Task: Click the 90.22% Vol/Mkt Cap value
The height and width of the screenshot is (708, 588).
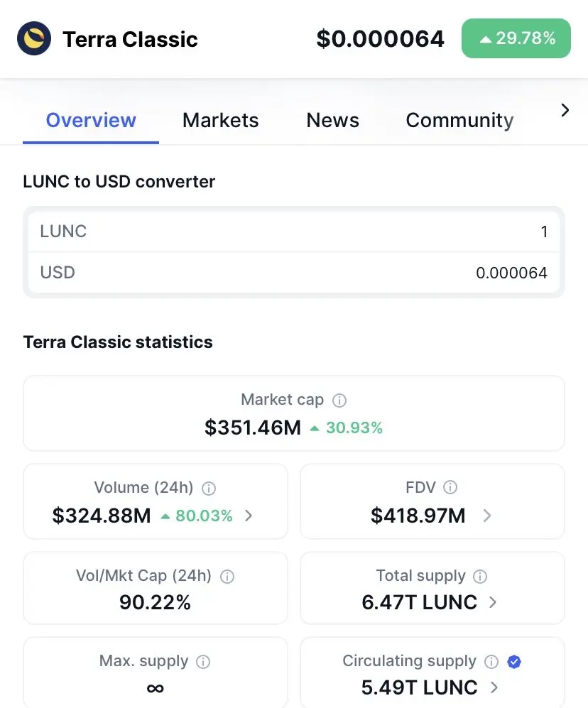Action: tap(155, 602)
